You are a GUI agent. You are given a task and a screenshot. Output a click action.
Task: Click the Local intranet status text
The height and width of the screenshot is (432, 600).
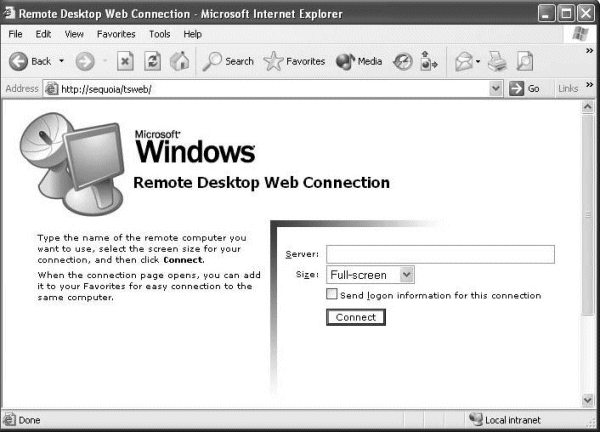513,420
